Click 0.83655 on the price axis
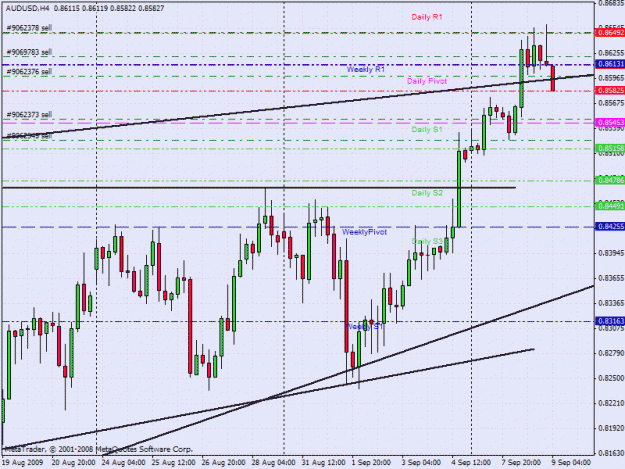The image size is (625, 469). [611, 278]
